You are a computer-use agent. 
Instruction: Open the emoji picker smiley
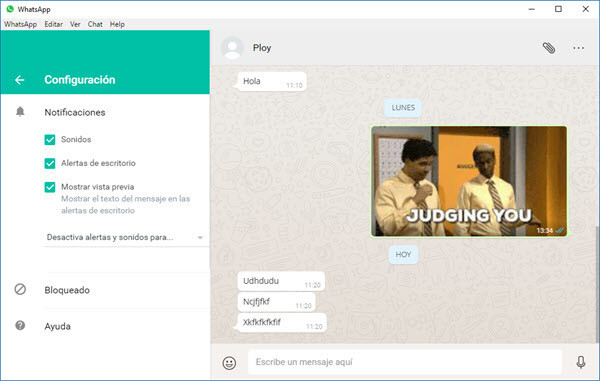[x=229, y=362]
